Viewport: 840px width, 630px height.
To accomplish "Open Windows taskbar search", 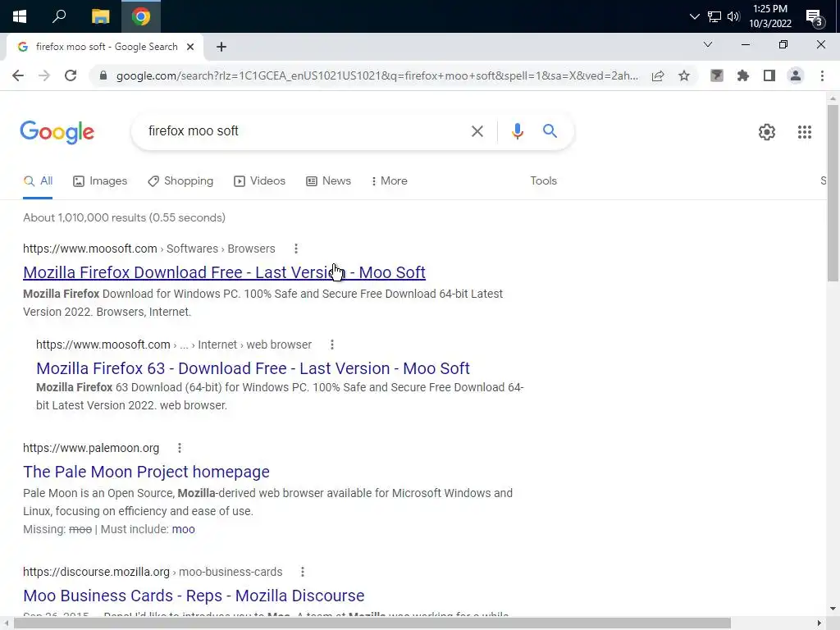I will (59, 16).
